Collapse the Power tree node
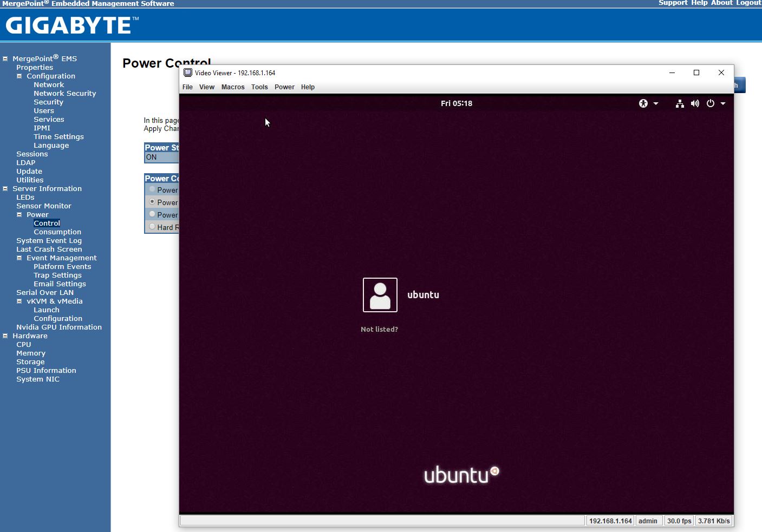The image size is (762, 532). tap(19, 215)
